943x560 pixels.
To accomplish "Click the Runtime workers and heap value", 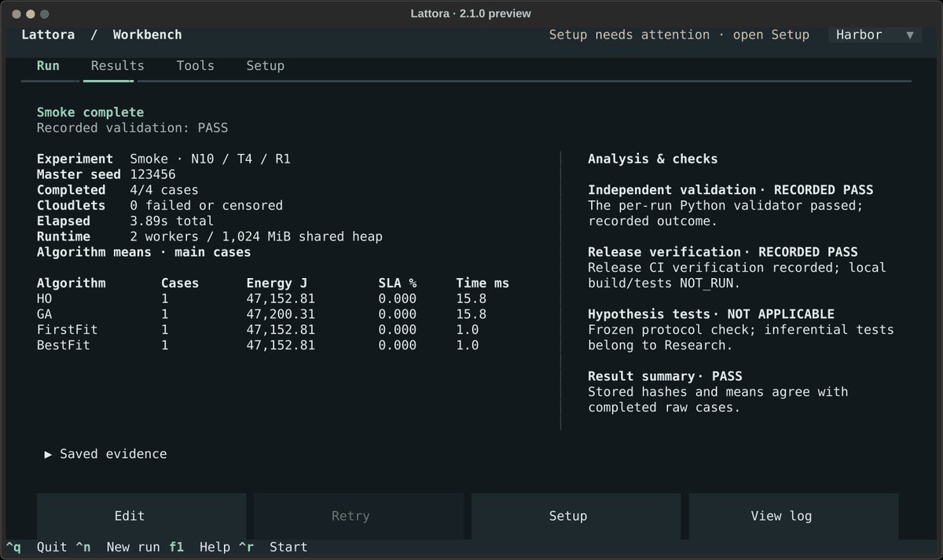I will pos(256,236).
